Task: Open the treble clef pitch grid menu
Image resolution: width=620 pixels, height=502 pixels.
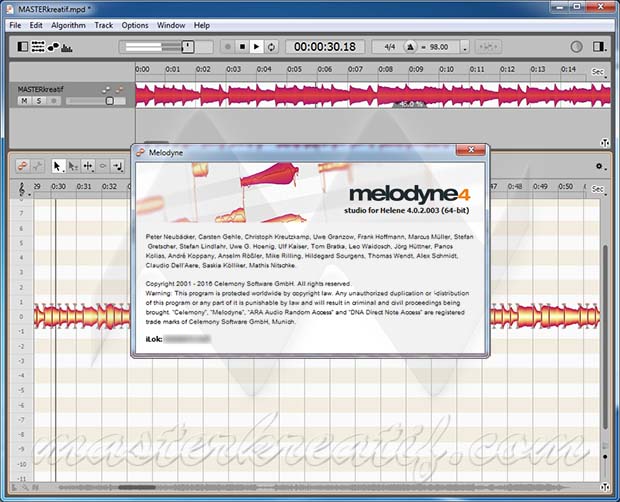Action: pyautogui.click(x=23, y=189)
